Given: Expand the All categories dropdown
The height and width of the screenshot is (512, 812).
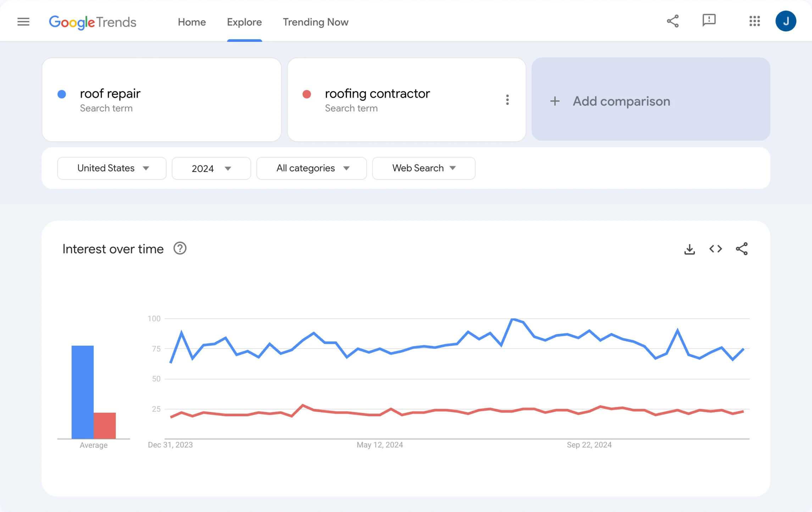Looking at the screenshot, I should (311, 168).
